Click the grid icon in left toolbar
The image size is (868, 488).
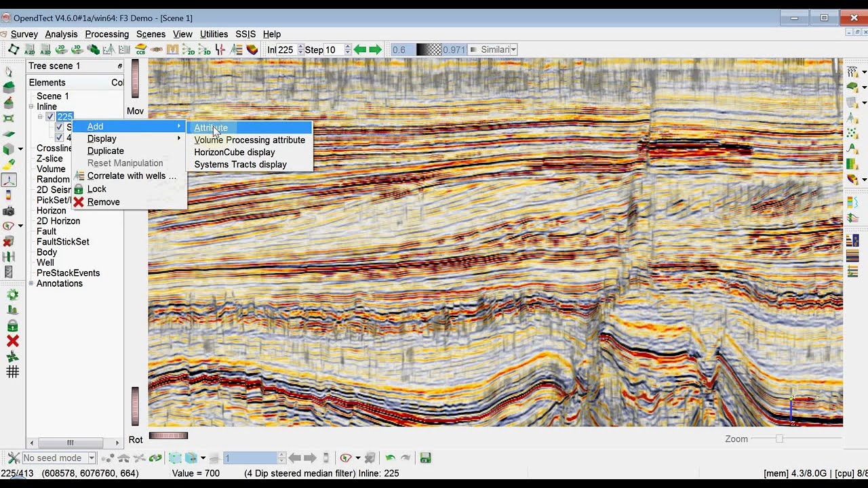12,371
